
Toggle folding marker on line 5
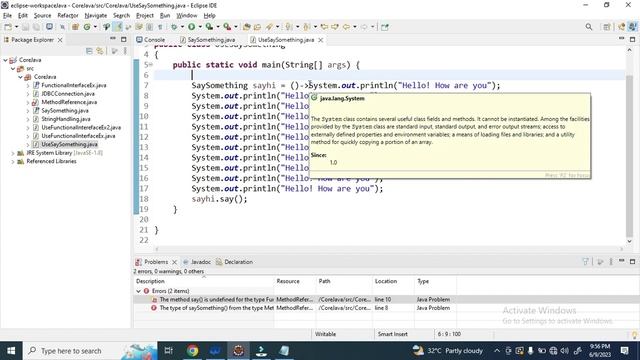[x=151, y=65]
